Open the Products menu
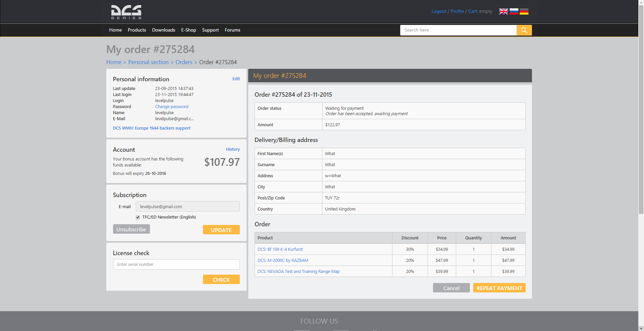644x331 pixels. (x=137, y=30)
